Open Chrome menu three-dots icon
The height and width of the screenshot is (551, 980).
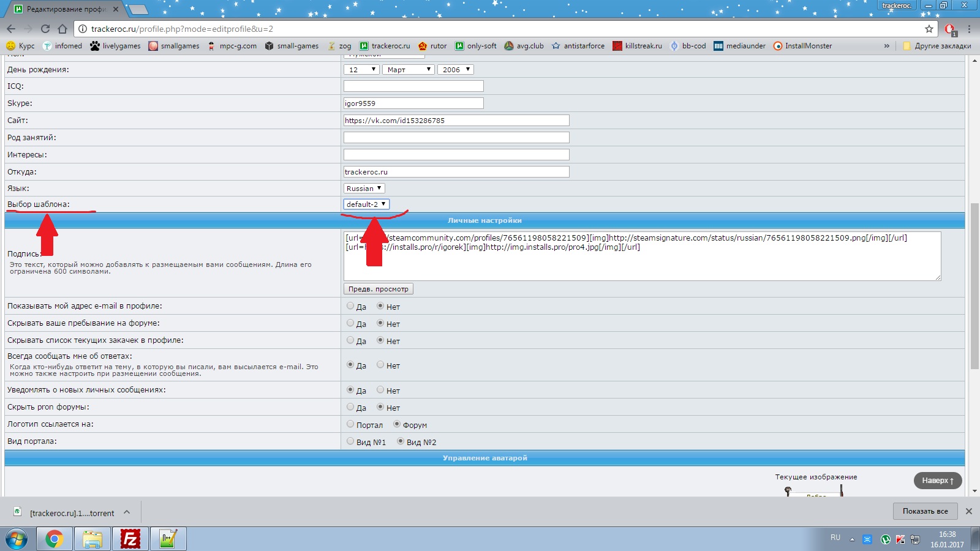pyautogui.click(x=969, y=29)
